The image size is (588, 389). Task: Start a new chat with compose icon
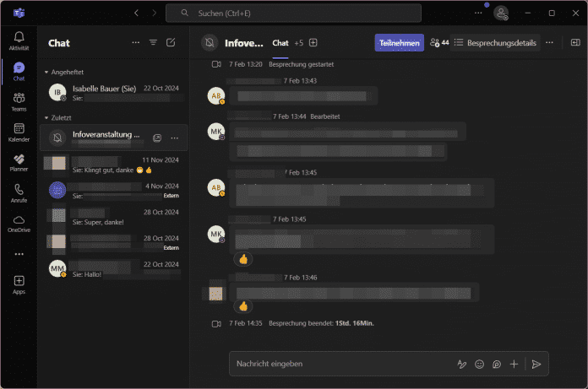pyautogui.click(x=171, y=43)
